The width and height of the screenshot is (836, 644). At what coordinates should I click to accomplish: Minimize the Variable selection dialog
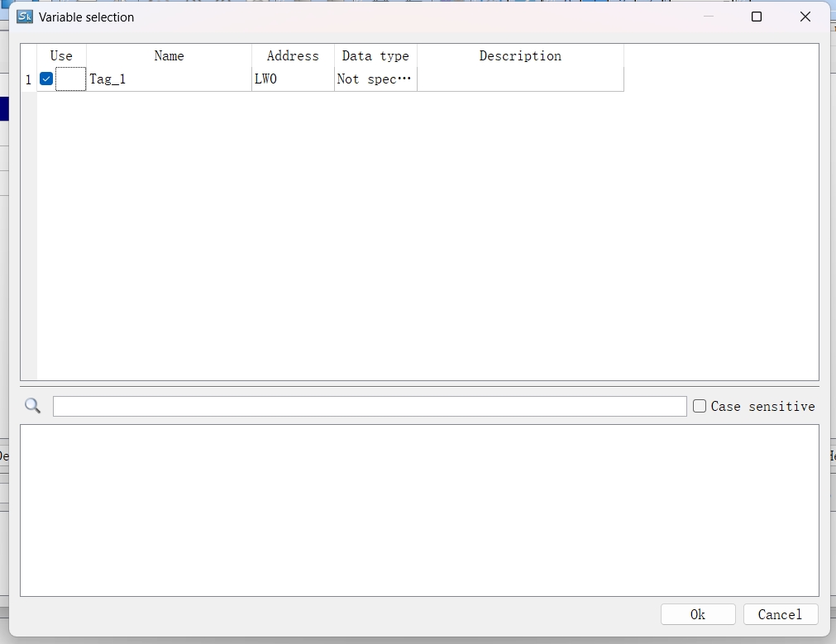tap(709, 17)
